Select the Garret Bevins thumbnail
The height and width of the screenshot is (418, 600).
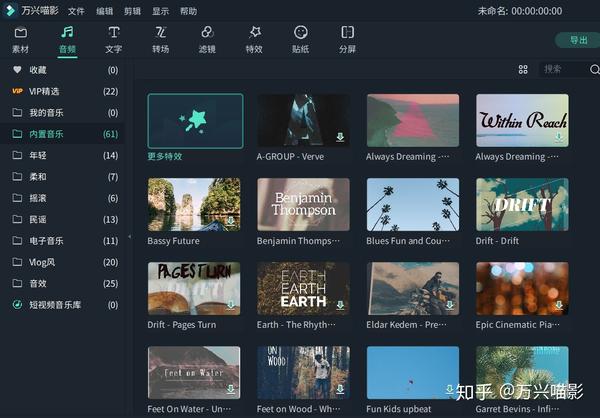(x=522, y=372)
